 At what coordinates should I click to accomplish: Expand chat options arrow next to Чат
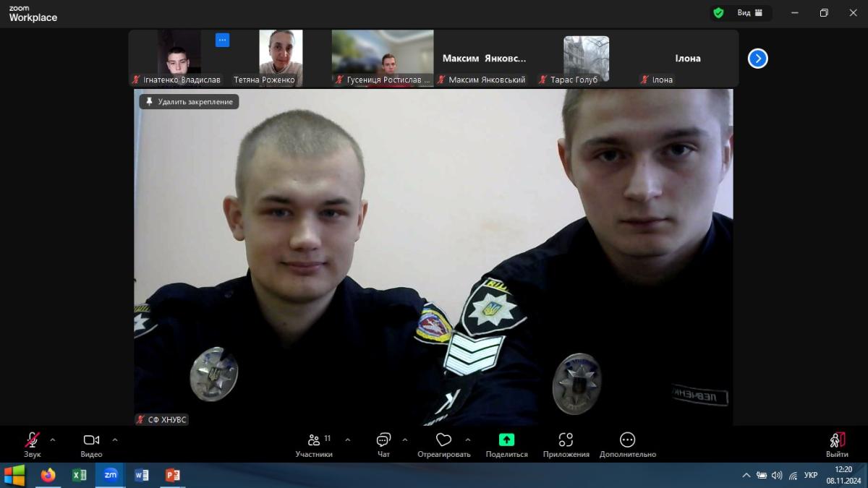405,440
